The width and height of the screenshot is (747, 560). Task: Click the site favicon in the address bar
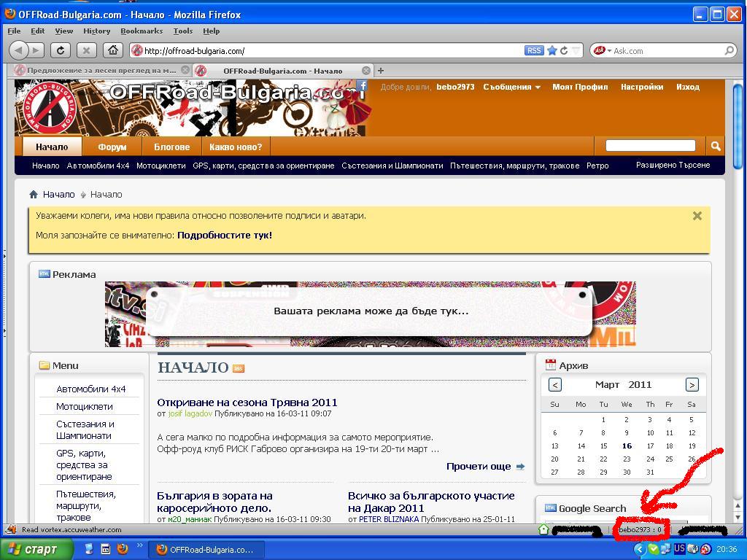tap(136, 50)
